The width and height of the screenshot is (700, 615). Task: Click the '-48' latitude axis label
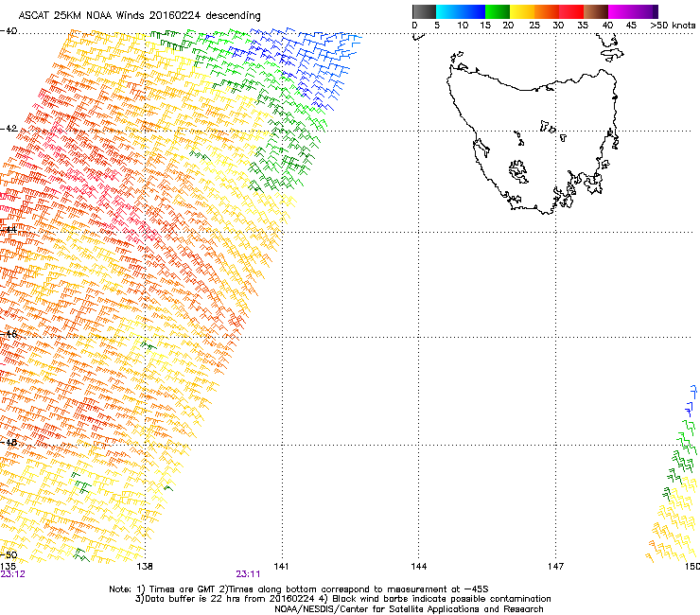(x=9, y=442)
